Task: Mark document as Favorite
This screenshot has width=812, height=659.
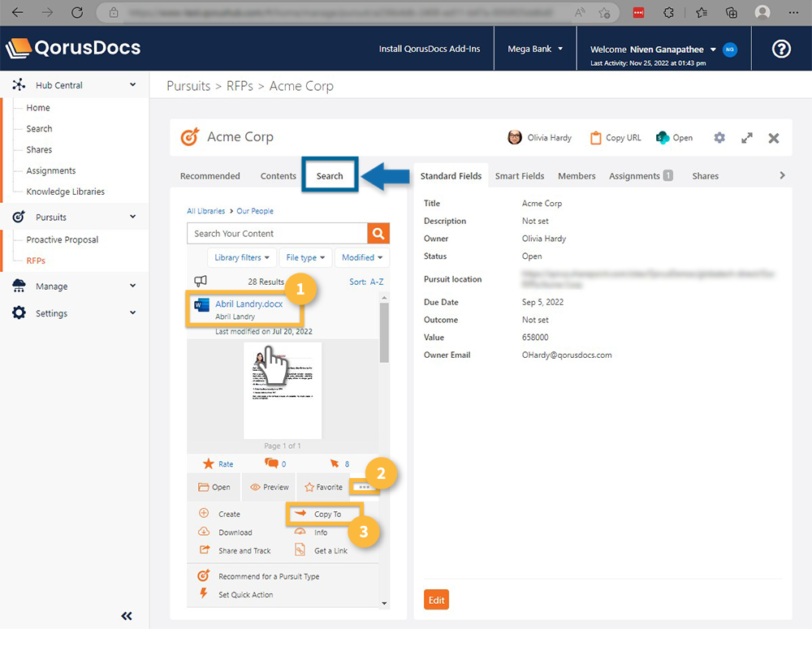Action: [x=323, y=487]
